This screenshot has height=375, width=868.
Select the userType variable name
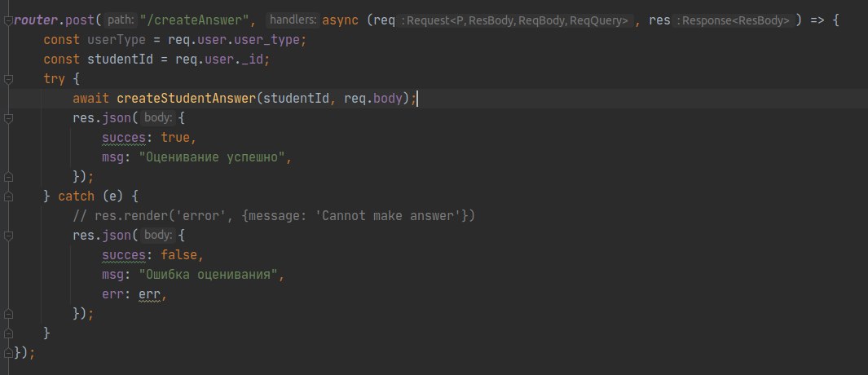(117, 41)
